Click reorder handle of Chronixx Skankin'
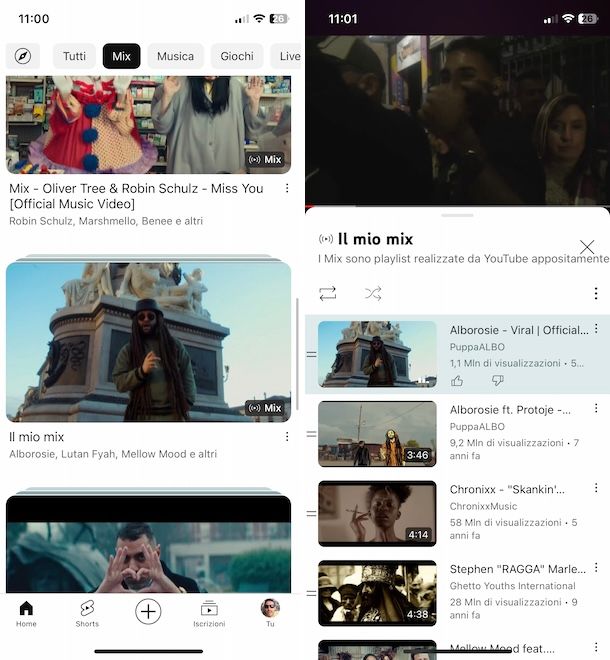Viewport: 610px width, 660px height. click(312, 514)
